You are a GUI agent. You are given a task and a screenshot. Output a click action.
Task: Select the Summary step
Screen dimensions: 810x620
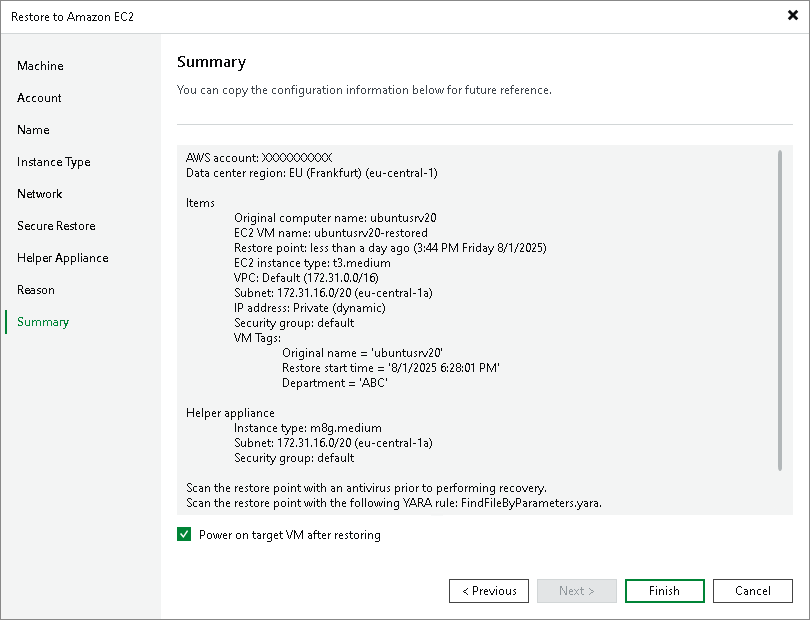click(43, 322)
